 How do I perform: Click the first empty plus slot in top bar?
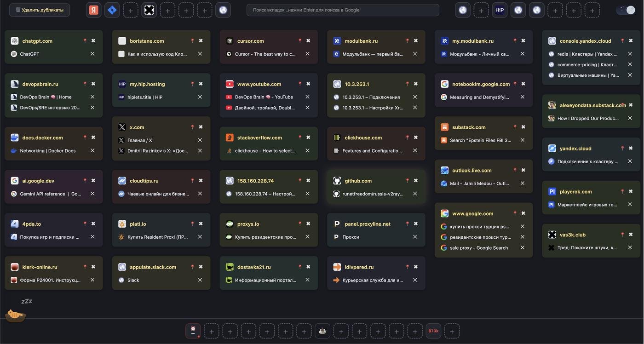(131, 10)
